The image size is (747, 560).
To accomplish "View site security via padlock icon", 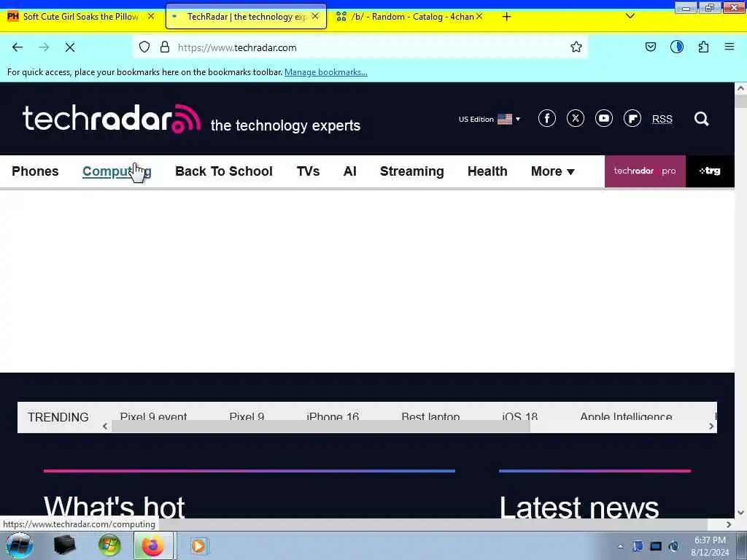I will 165,47.
